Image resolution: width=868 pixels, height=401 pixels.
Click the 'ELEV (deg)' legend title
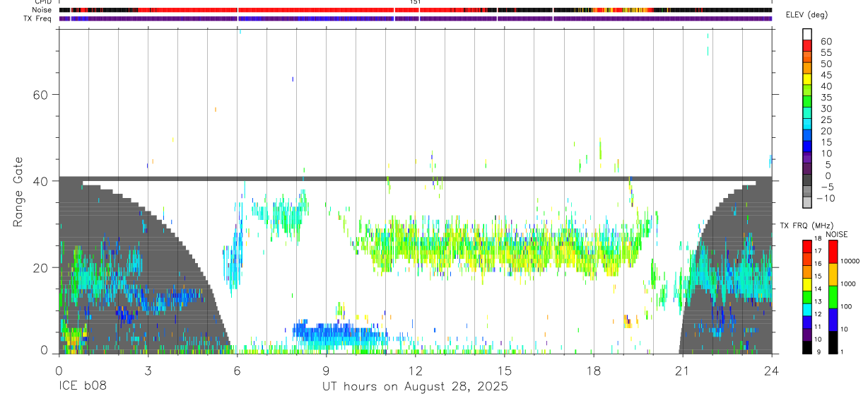809,15
